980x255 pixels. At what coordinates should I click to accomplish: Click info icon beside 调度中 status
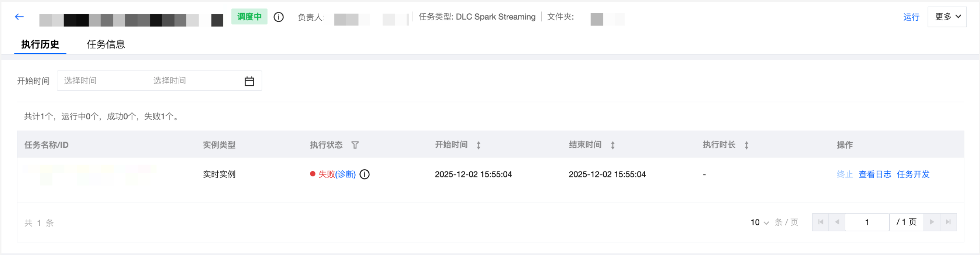tap(279, 17)
